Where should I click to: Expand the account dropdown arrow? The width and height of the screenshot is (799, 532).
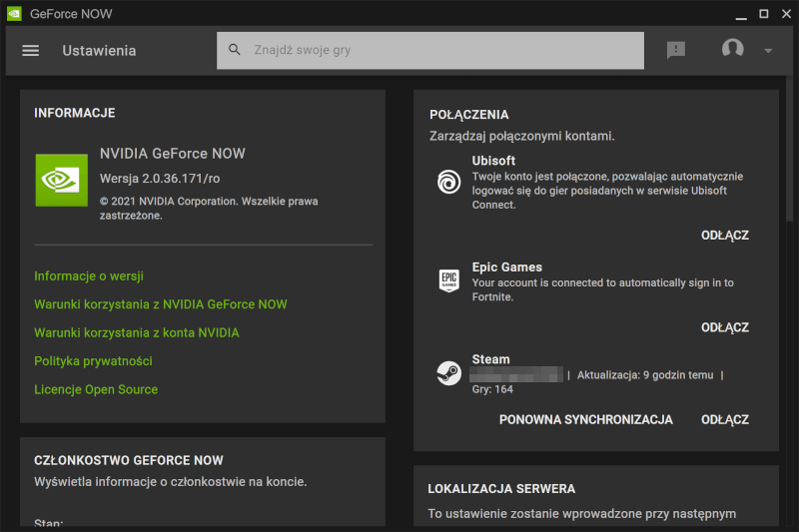pos(768,50)
